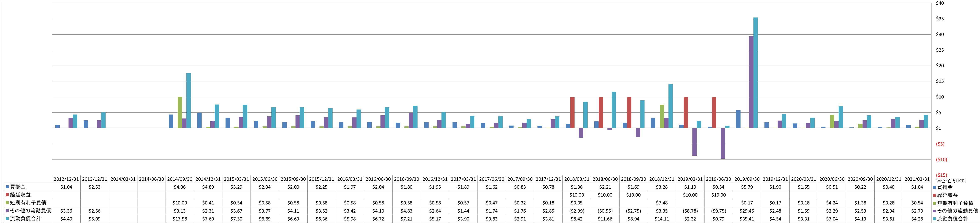Select the teal bar for 2018/12/31
This screenshot has height=223, width=980.
click(x=671, y=106)
